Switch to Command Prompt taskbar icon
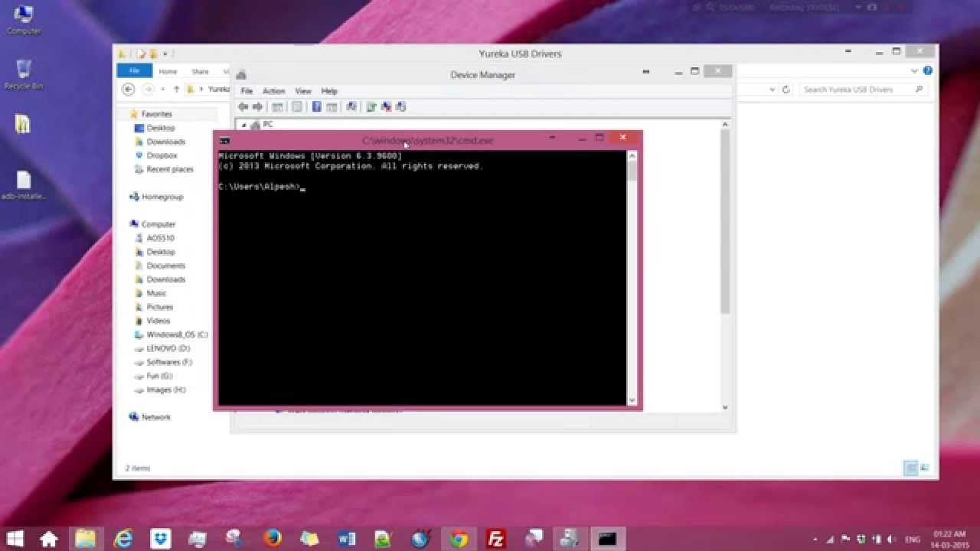This screenshot has height=551, width=980. [608, 539]
